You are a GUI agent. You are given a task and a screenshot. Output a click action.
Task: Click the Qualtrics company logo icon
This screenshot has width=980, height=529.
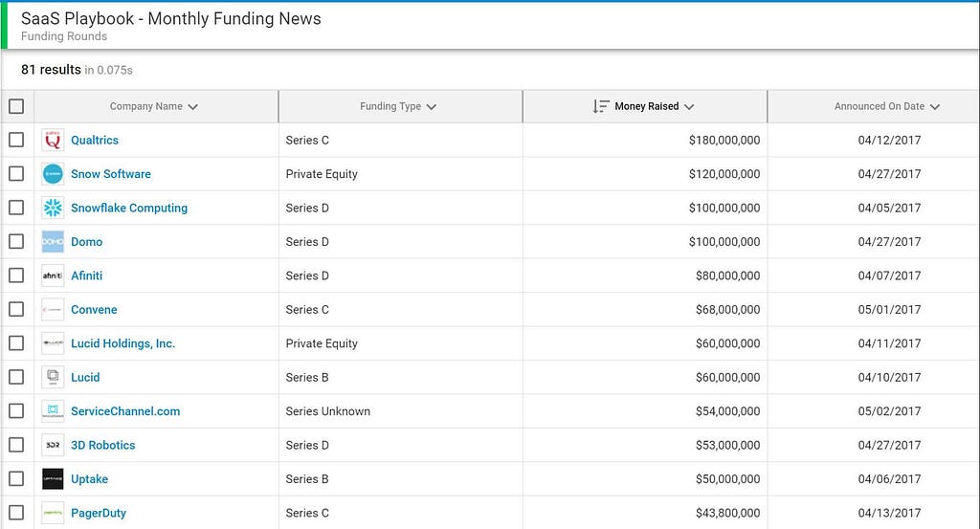[x=53, y=140]
